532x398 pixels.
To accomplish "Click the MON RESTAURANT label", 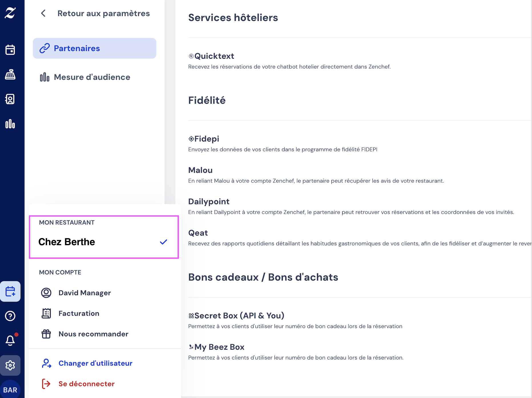I will point(66,222).
